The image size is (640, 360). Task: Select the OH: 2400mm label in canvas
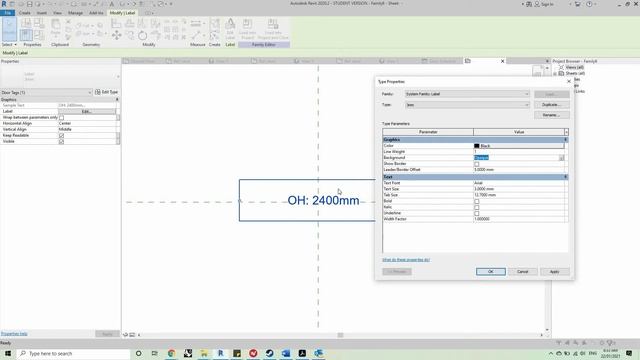(323, 200)
